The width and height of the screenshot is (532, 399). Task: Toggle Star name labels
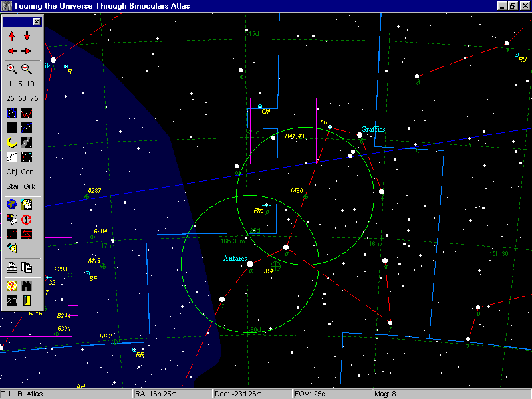tap(13, 186)
